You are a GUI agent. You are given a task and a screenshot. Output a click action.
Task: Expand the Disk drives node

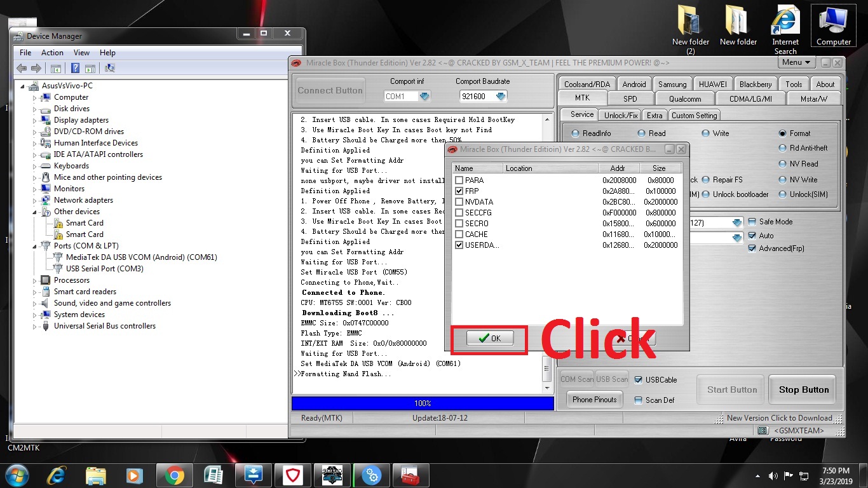(35, 109)
